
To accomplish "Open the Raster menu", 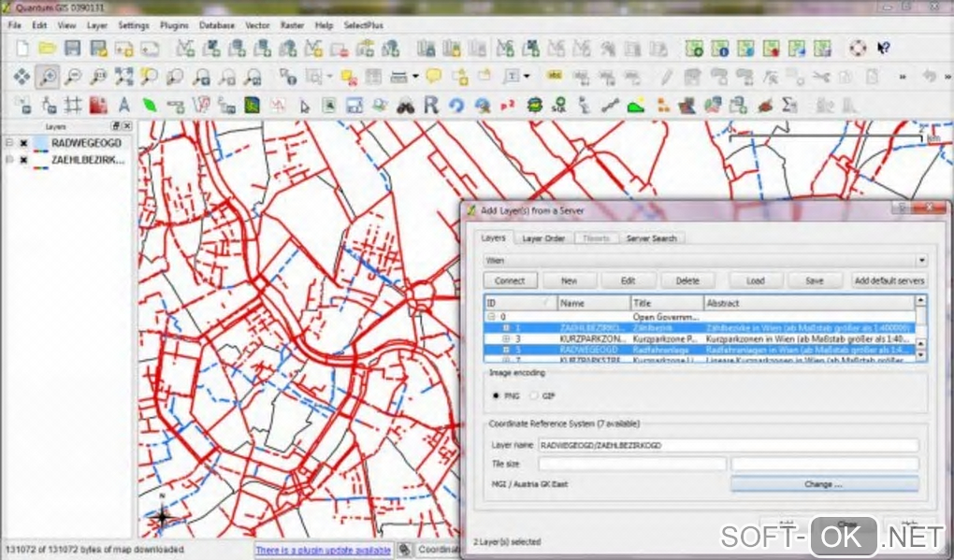I will [292, 25].
